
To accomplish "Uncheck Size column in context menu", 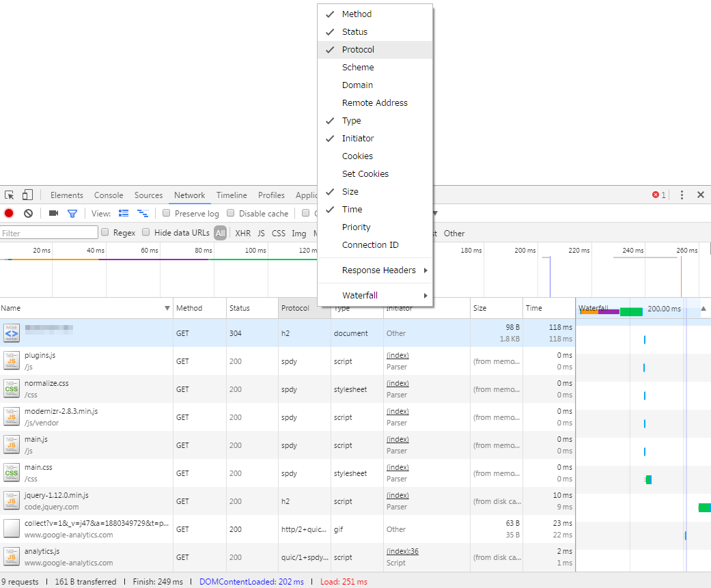I will click(375, 191).
